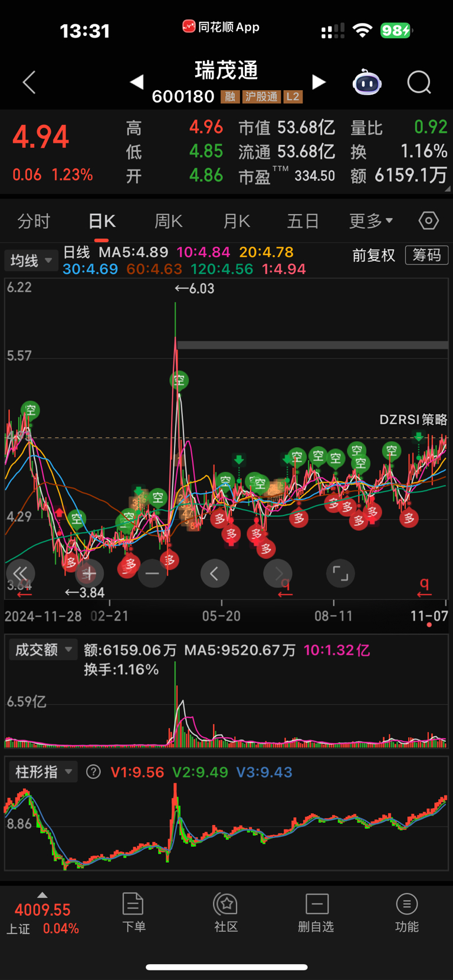The width and height of the screenshot is (453, 980).
Task: Tap current price 4.94
Action: tap(41, 137)
